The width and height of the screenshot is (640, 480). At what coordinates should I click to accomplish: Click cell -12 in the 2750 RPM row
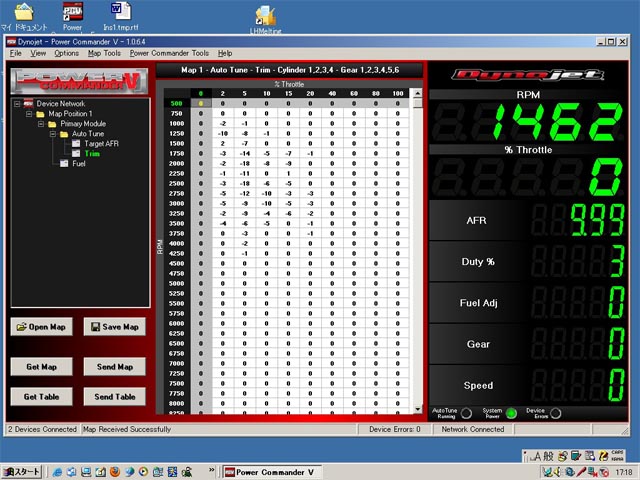click(244, 193)
